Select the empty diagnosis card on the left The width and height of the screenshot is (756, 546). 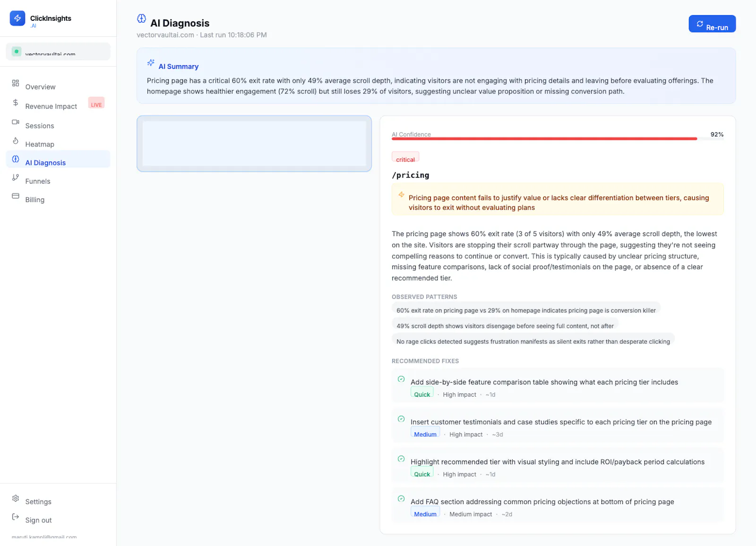tap(254, 144)
